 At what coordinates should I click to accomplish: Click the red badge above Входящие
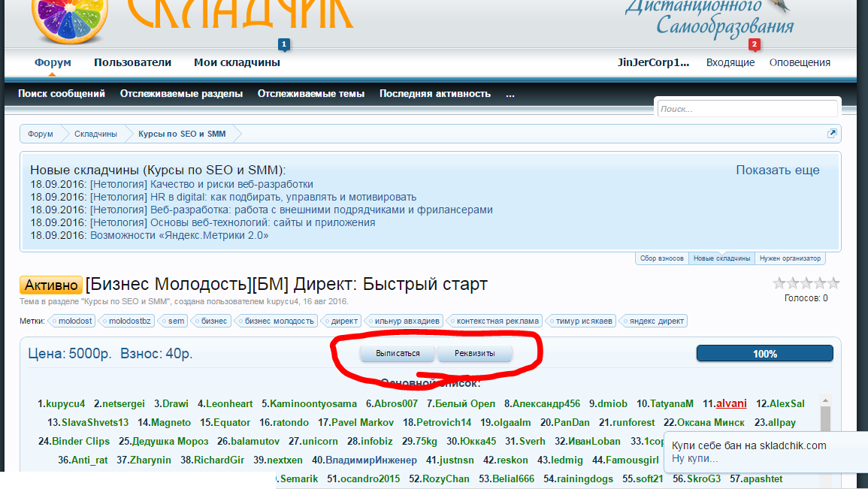754,44
